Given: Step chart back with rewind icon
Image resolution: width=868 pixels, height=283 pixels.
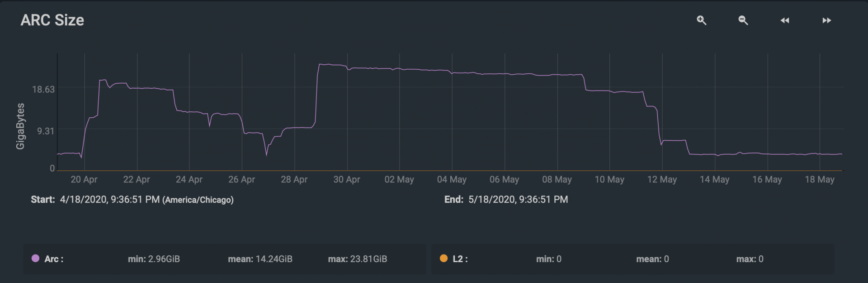Looking at the screenshot, I should tap(785, 20).
